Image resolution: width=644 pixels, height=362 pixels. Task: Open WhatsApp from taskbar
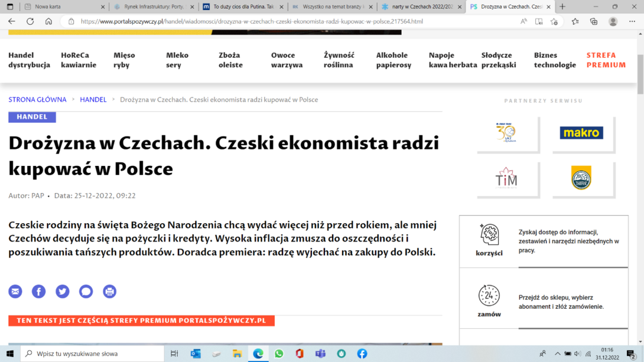click(x=279, y=353)
